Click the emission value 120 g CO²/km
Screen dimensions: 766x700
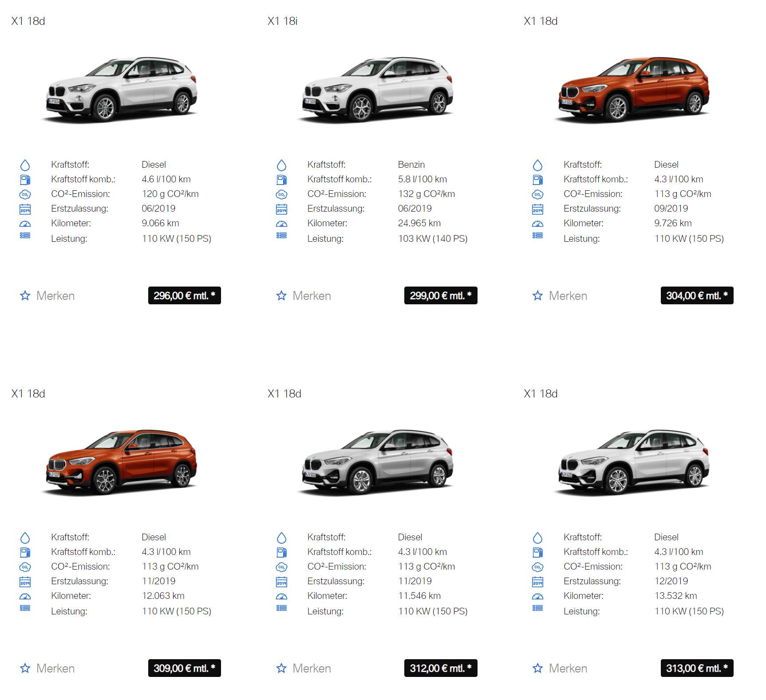click(x=170, y=194)
